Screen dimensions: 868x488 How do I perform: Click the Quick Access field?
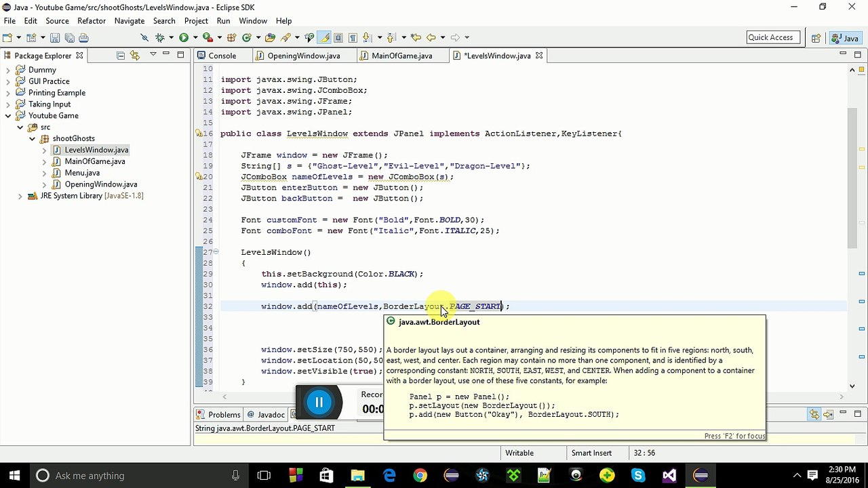click(x=773, y=37)
